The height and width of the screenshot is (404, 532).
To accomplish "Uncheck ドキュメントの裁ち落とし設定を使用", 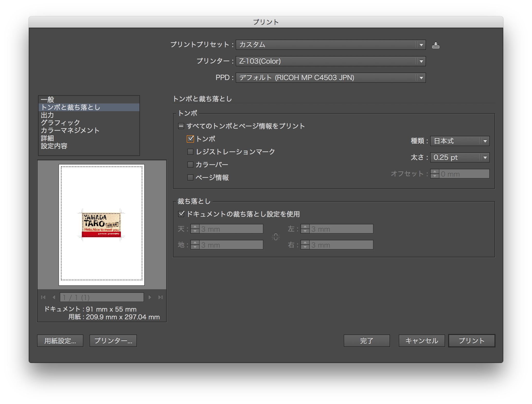I will (x=181, y=214).
